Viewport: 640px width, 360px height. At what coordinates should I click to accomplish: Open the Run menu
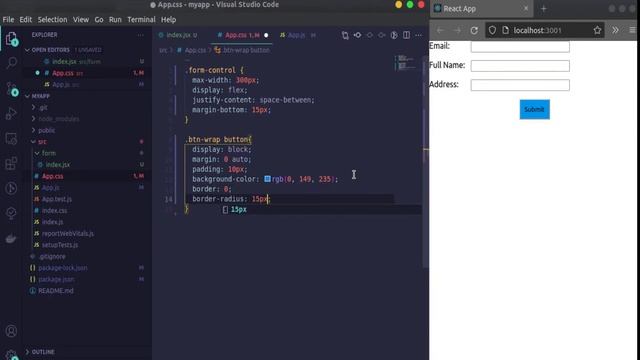(115, 20)
